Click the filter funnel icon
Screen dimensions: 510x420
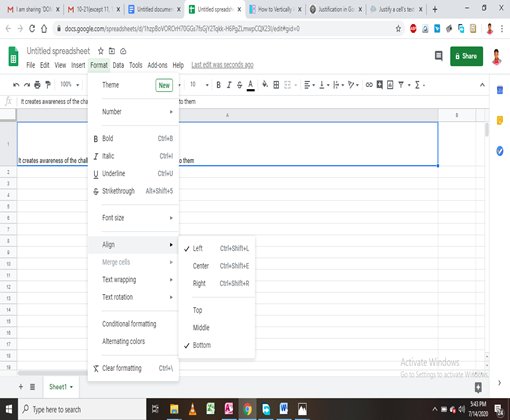[401, 85]
